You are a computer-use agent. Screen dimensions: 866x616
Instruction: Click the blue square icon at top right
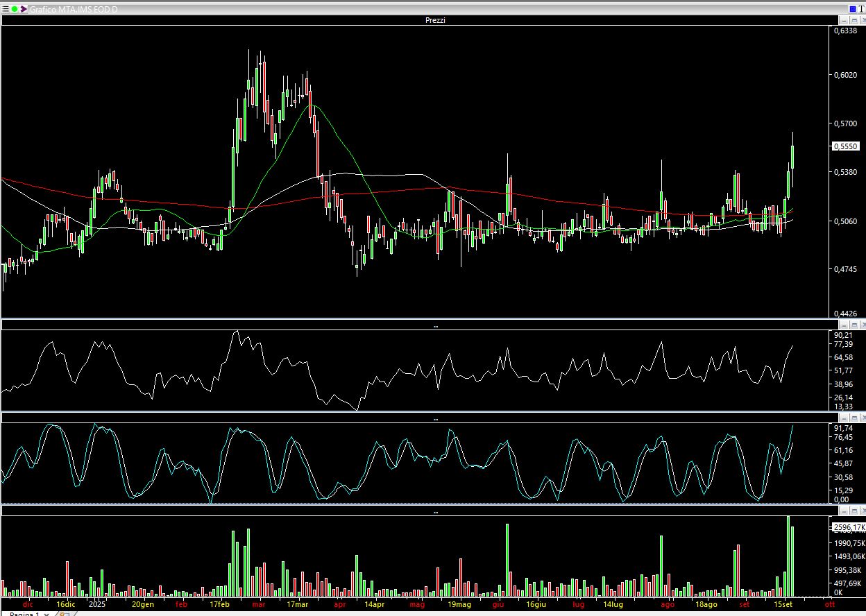(853, 9)
